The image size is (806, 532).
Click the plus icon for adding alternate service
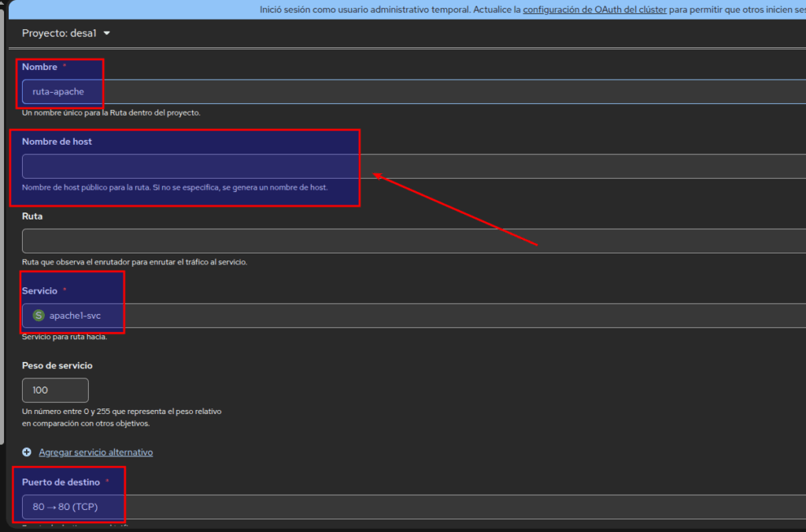pyautogui.click(x=27, y=453)
